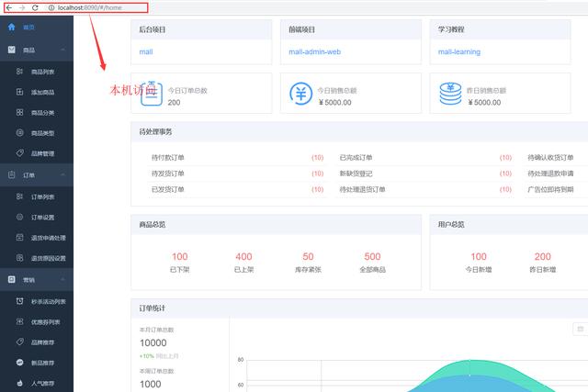Click the 营销 menu icon

click(x=12, y=280)
